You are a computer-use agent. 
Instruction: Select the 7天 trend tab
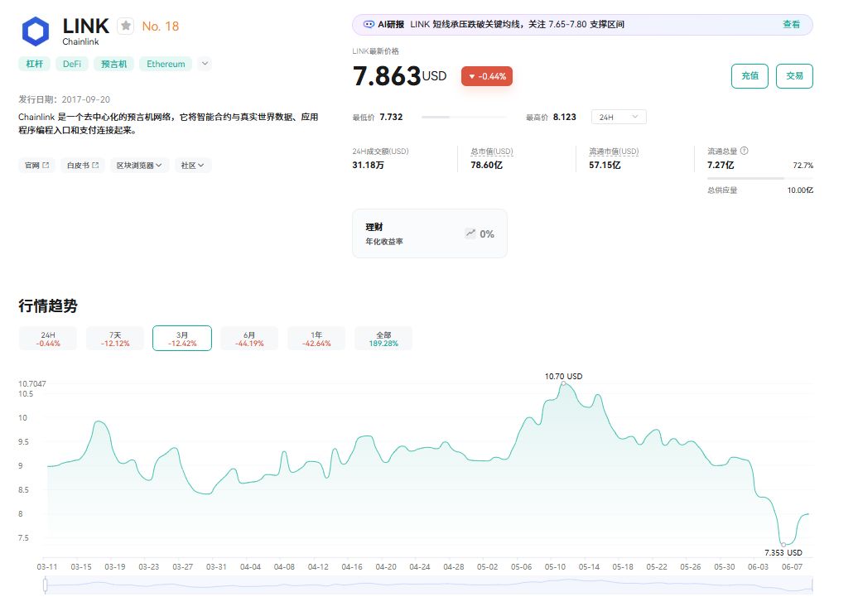pyautogui.click(x=115, y=339)
